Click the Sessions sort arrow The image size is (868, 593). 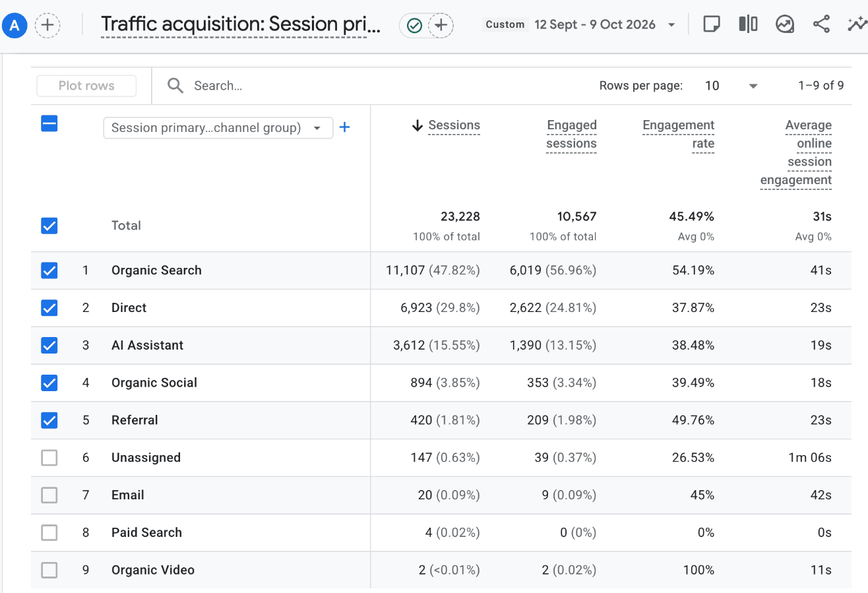(417, 125)
